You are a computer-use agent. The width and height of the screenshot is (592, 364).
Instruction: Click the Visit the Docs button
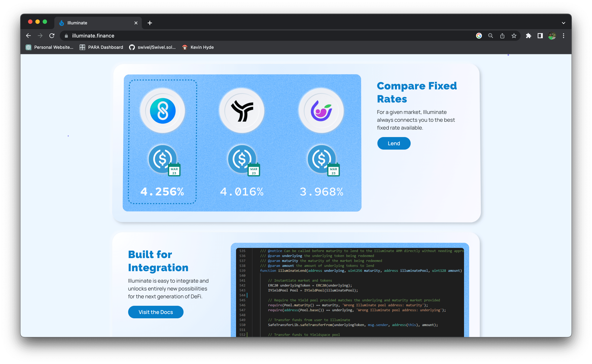[x=156, y=312]
